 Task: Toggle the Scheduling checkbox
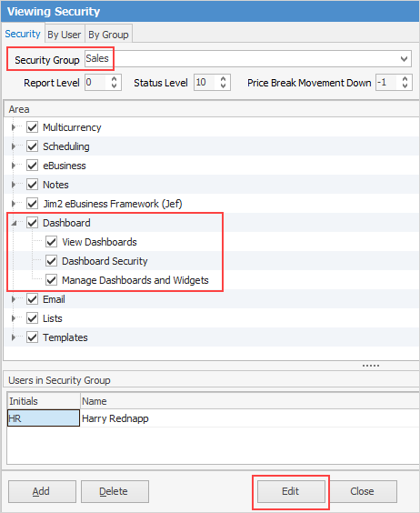[x=32, y=146]
